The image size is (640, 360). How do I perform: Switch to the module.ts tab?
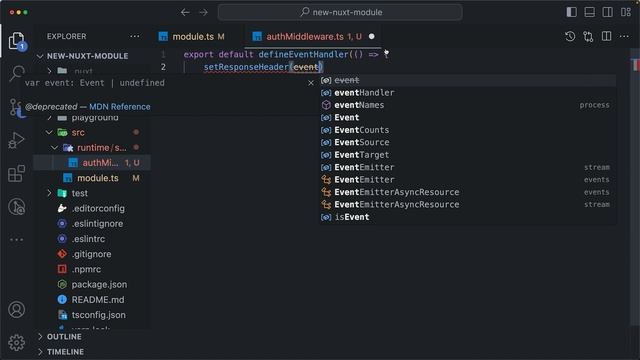click(x=193, y=37)
